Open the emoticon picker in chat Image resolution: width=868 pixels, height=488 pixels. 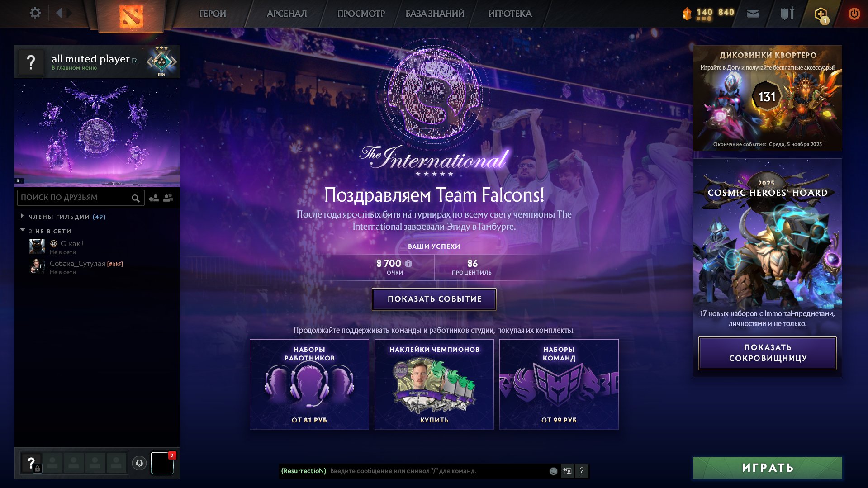click(x=553, y=471)
